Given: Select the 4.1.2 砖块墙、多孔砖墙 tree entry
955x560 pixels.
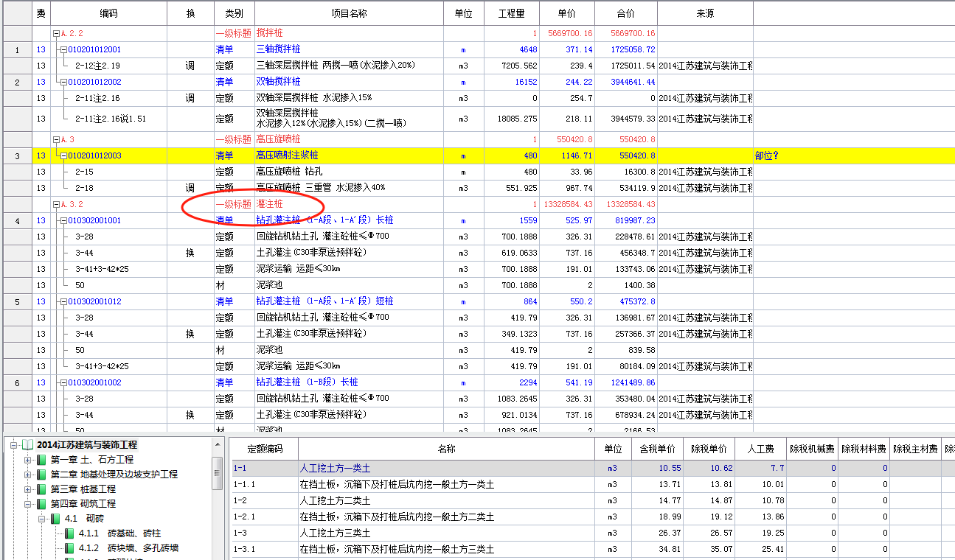Looking at the screenshot, I should point(129,548).
